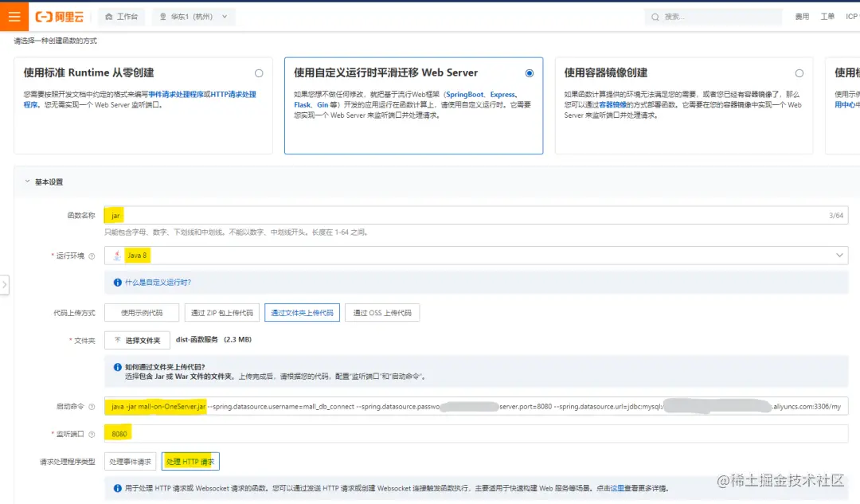Open the 运行环境 Java 8 dropdown

[476, 255]
